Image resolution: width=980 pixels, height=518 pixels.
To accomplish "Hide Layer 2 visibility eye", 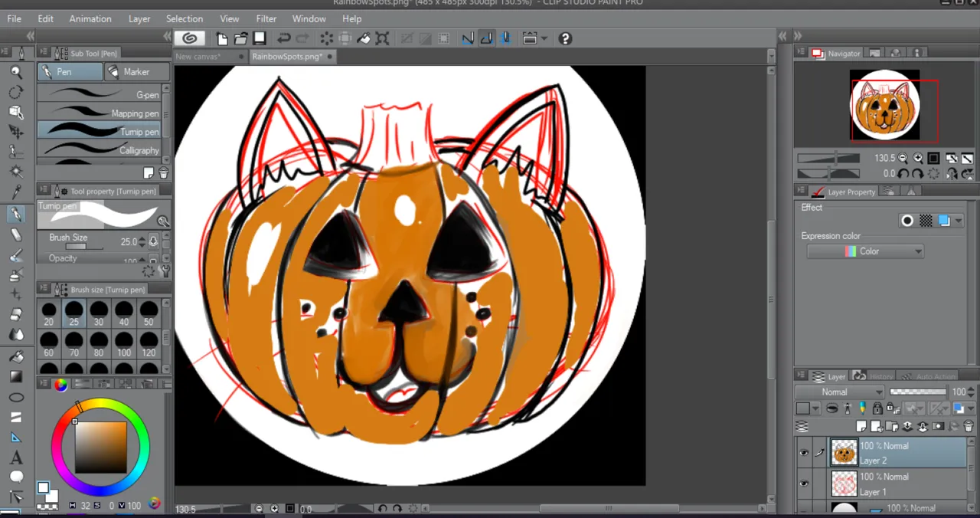I will click(x=803, y=453).
